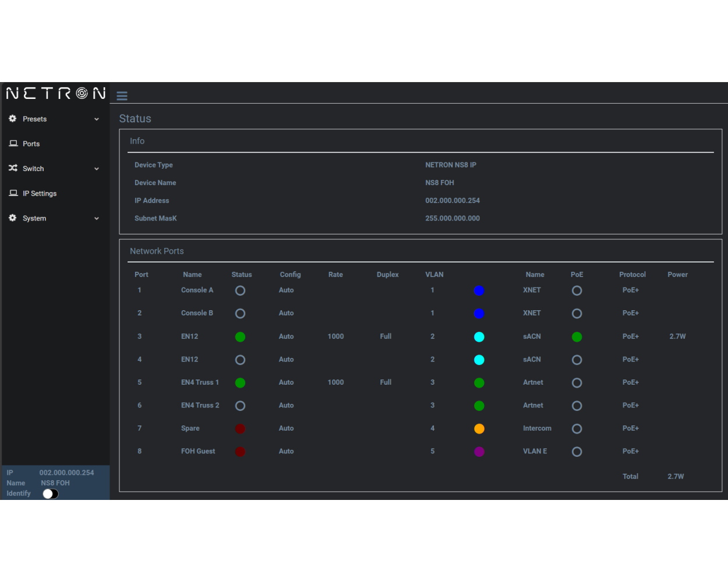Expand the Switch menu chevron
The width and height of the screenshot is (728, 582).
pyautogui.click(x=97, y=169)
